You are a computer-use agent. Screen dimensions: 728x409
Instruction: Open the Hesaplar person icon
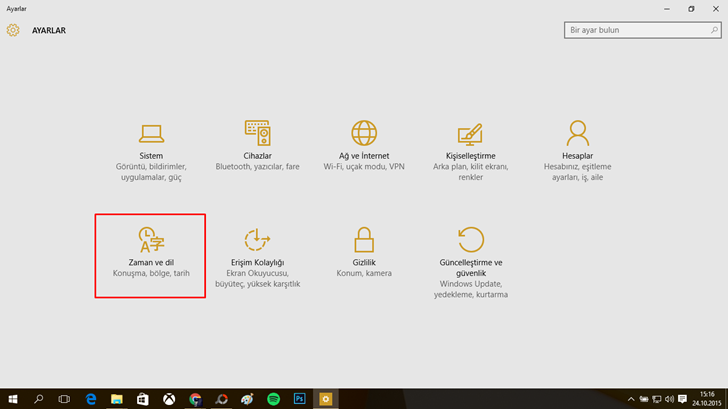click(578, 133)
